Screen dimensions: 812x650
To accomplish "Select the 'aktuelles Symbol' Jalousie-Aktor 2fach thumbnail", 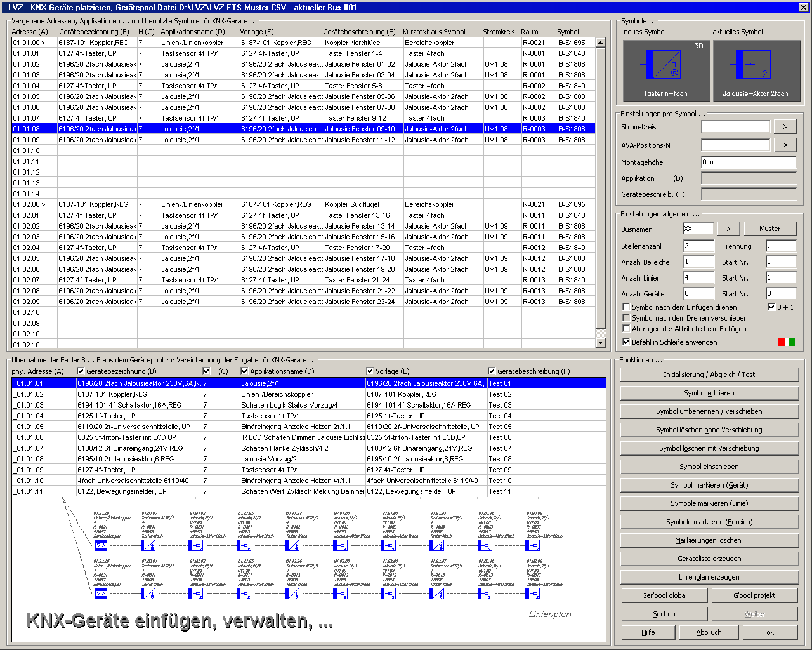I will tap(756, 70).
